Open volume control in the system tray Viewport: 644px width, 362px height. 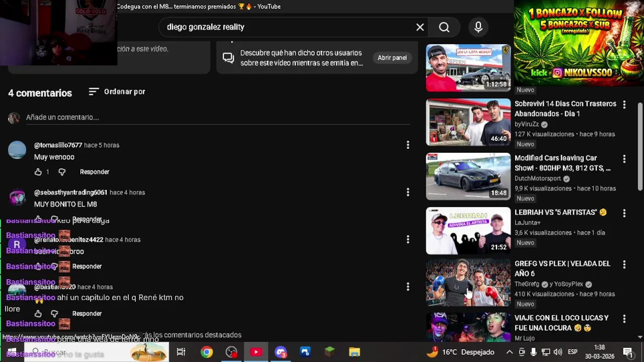tap(557, 352)
